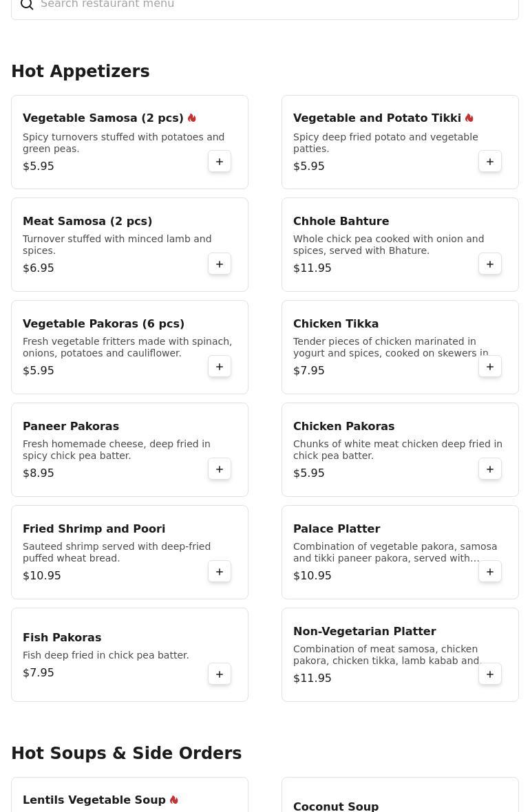Image resolution: width=530 pixels, height=812 pixels.
Task: Add Fish Pakoras with plus button
Action: tap(220, 674)
